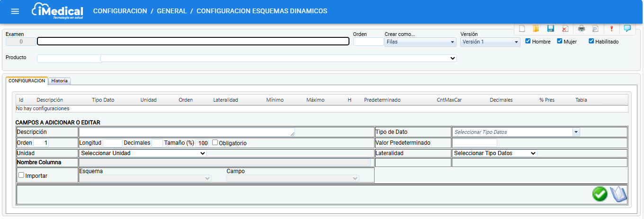Click the GENERAL breadcrumb link
644x219 pixels.
[171, 11]
